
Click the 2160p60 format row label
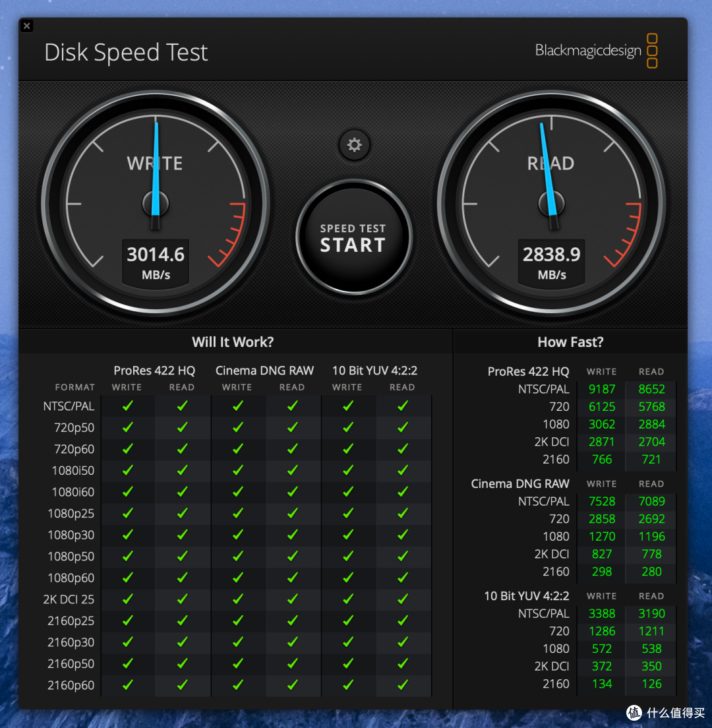[x=71, y=685]
